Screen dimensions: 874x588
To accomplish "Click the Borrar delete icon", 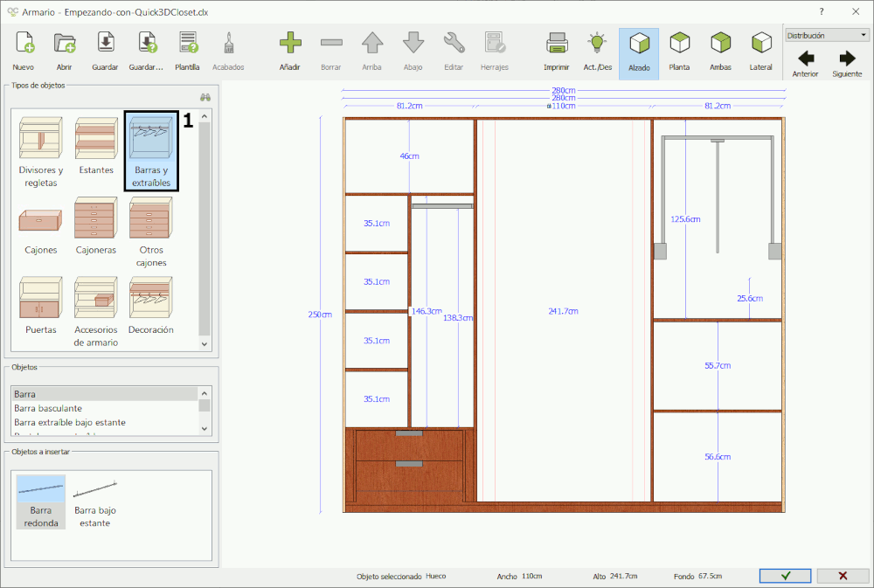I will 331,52.
